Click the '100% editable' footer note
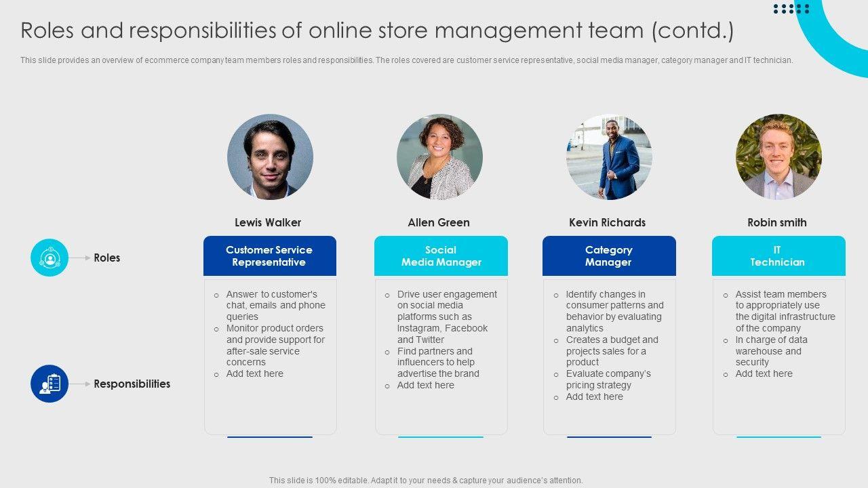868x488 pixels. coord(426,481)
